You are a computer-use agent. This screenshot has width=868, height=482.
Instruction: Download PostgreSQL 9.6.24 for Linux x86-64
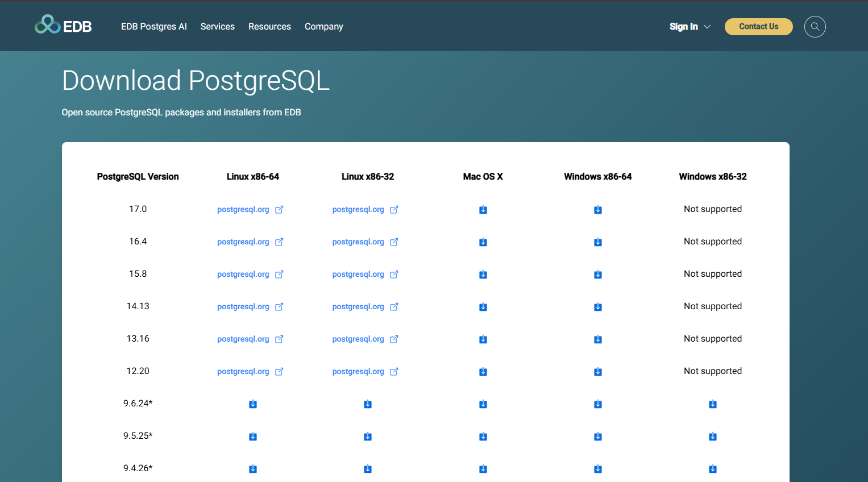click(253, 404)
